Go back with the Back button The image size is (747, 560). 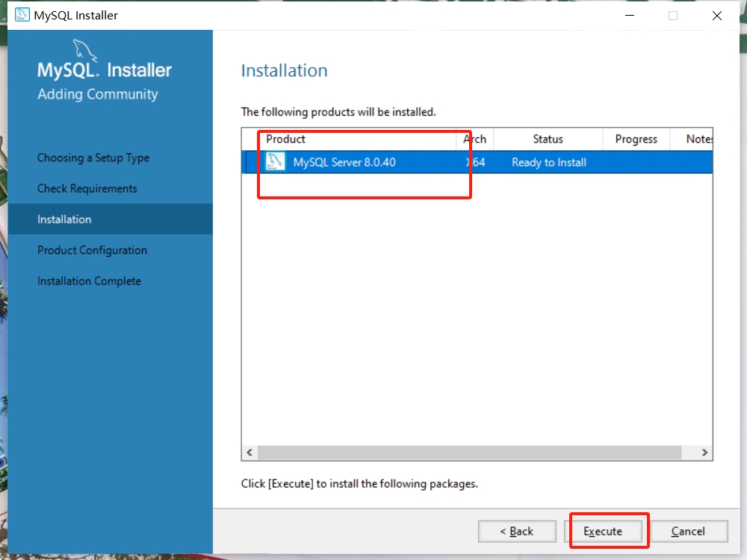[517, 532]
